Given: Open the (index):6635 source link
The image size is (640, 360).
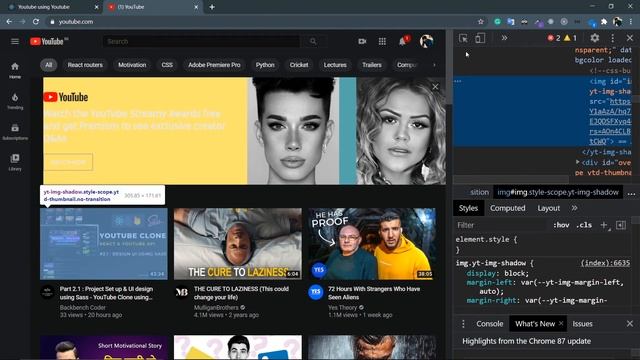Looking at the screenshot, I should 605,263.
